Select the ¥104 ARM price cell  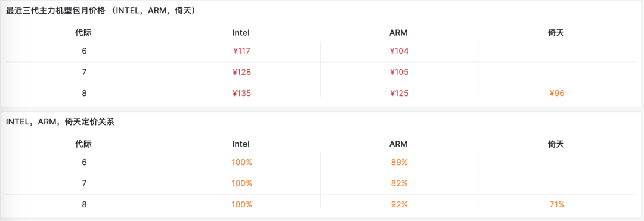[x=399, y=51]
